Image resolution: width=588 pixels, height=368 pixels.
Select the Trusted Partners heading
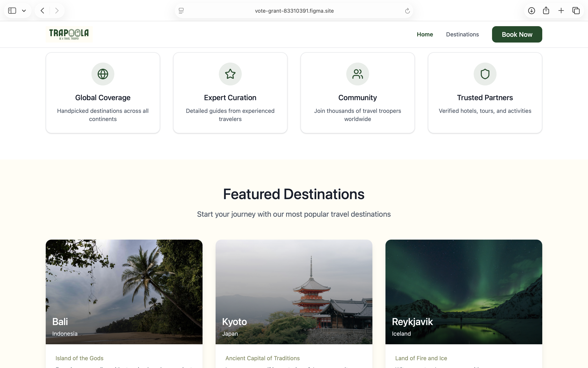pos(485,98)
